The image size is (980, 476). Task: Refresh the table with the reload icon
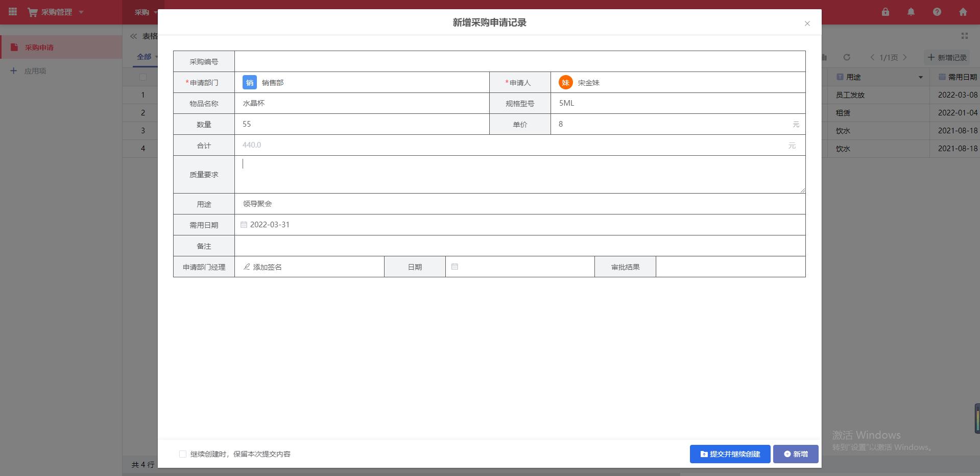click(x=847, y=58)
